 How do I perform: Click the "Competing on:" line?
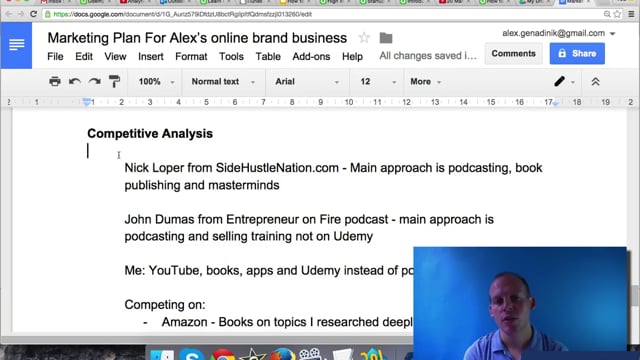pos(165,305)
